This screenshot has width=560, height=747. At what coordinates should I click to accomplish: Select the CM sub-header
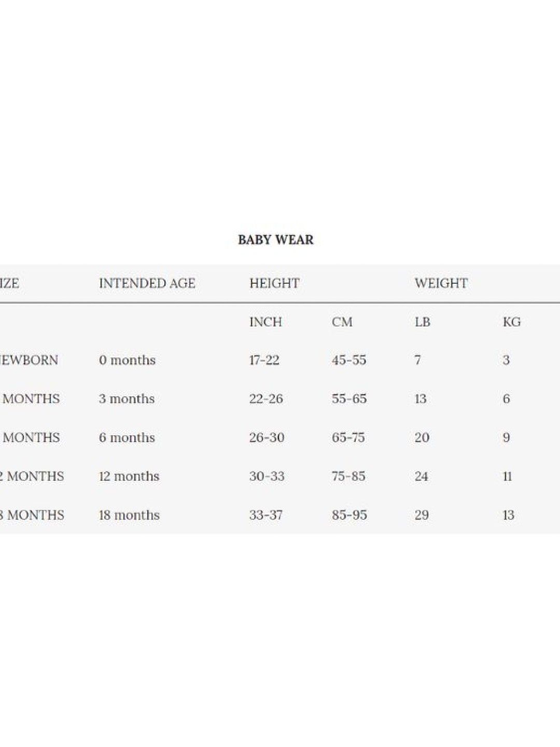pyautogui.click(x=342, y=322)
